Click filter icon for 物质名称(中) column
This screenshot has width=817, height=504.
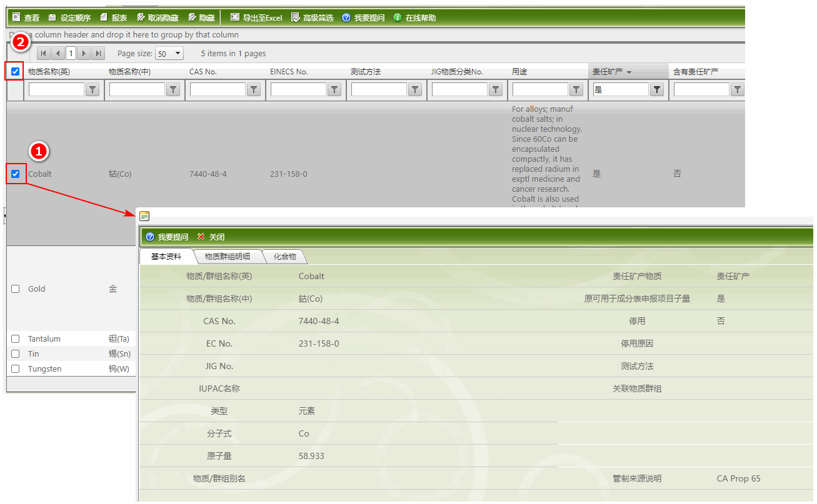[x=173, y=90]
